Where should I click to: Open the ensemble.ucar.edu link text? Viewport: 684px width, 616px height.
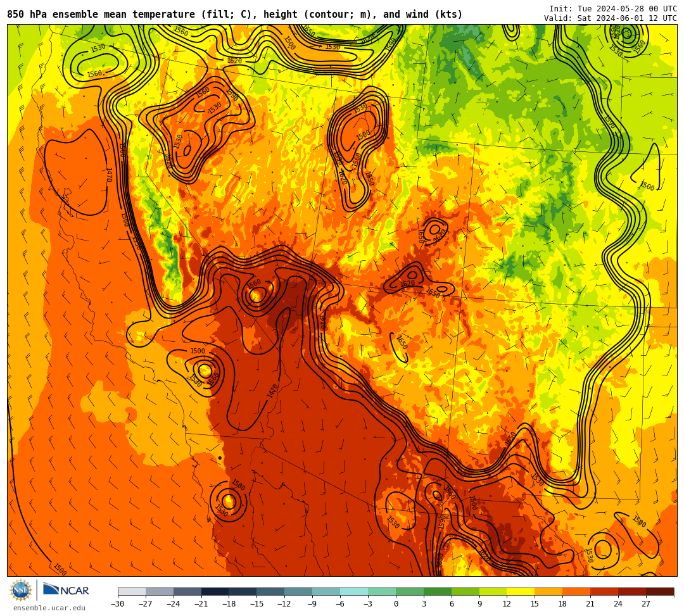[x=49, y=608]
